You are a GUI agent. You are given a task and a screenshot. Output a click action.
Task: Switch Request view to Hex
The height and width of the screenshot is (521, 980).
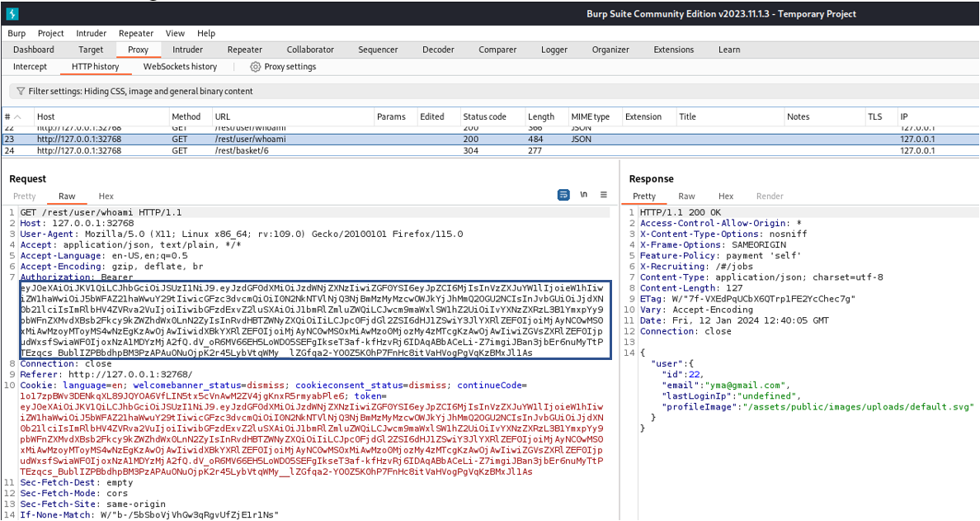[x=106, y=196]
